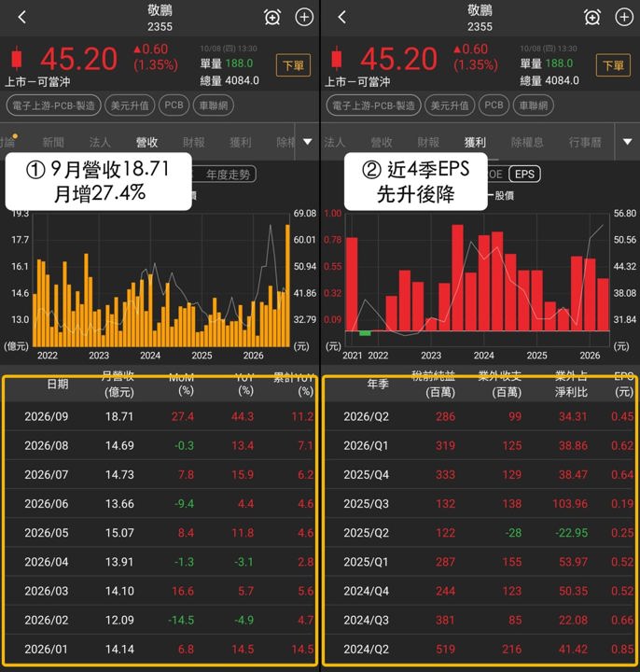The width and height of the screenshot is (640, 672).
Task: Open 獲利 tab in left panel
Action: click(241, 142)
